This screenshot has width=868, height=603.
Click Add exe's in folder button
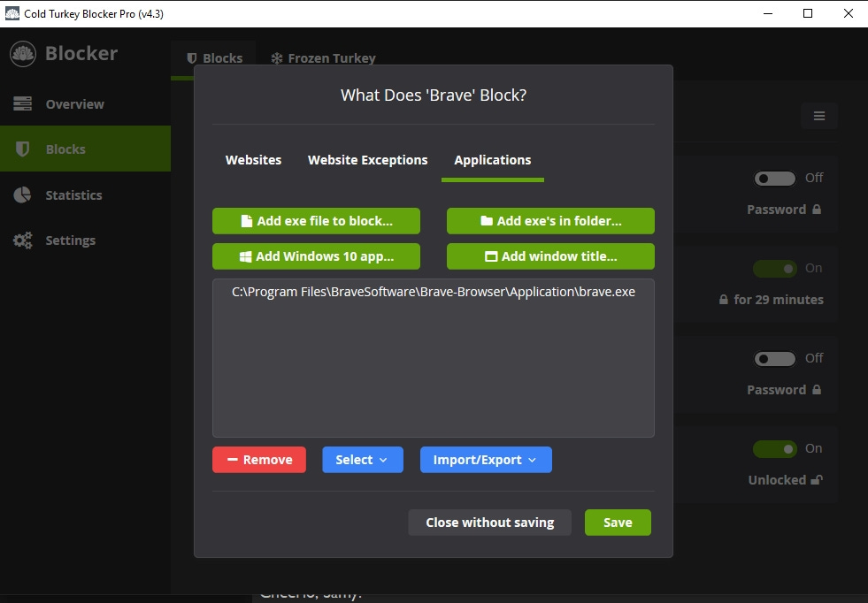(x=551, y=221)
